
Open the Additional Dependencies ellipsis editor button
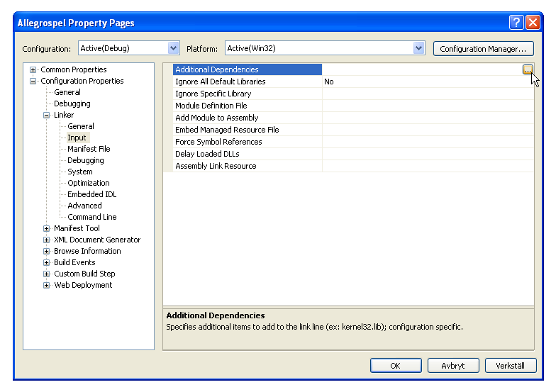[x=528, y=69]
